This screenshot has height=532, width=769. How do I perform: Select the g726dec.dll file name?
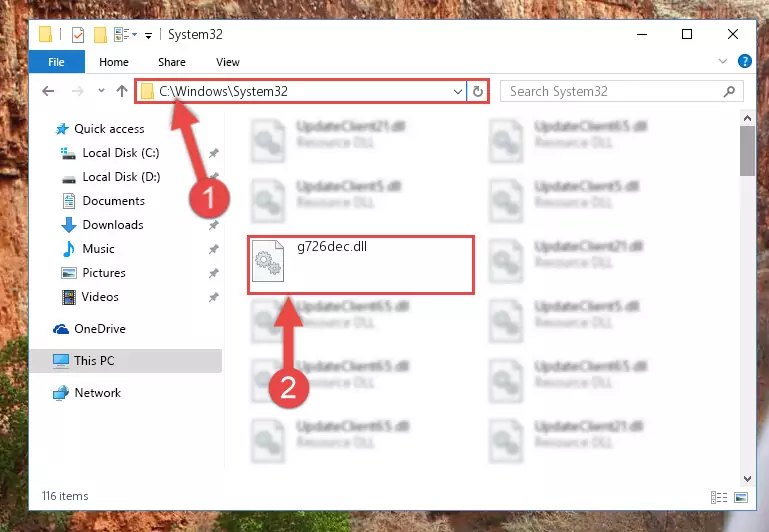click(332, 247)
